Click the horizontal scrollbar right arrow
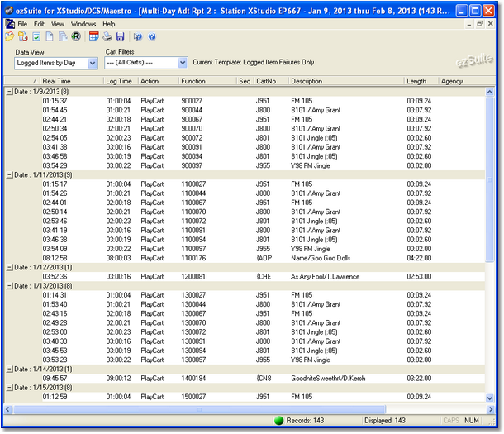The width and height of the screenshot is (504, 434). (491, 409)
